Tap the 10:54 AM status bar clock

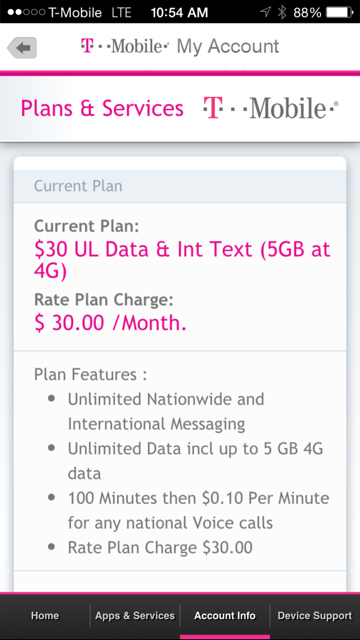pos(179,12)
